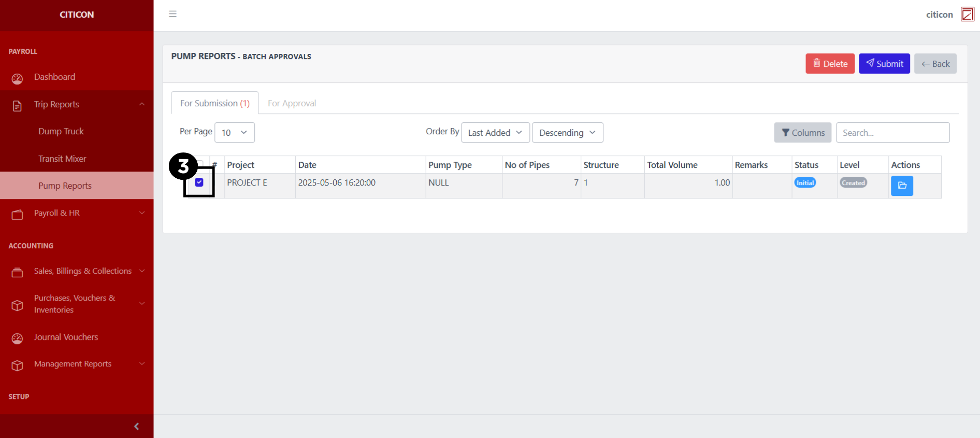The width and height of the screenshot is (980, 438).
Task: Expand the Management Reports menu
Action: 73,364
